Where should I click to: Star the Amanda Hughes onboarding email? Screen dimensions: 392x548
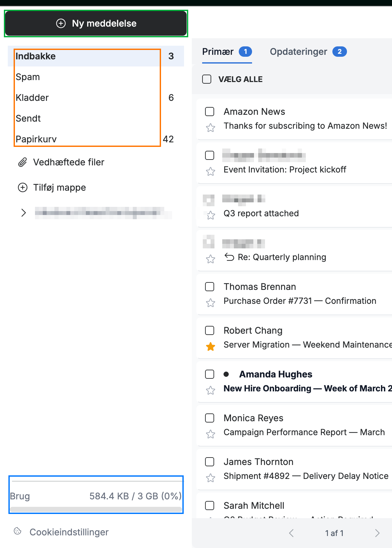coord(211,390)
